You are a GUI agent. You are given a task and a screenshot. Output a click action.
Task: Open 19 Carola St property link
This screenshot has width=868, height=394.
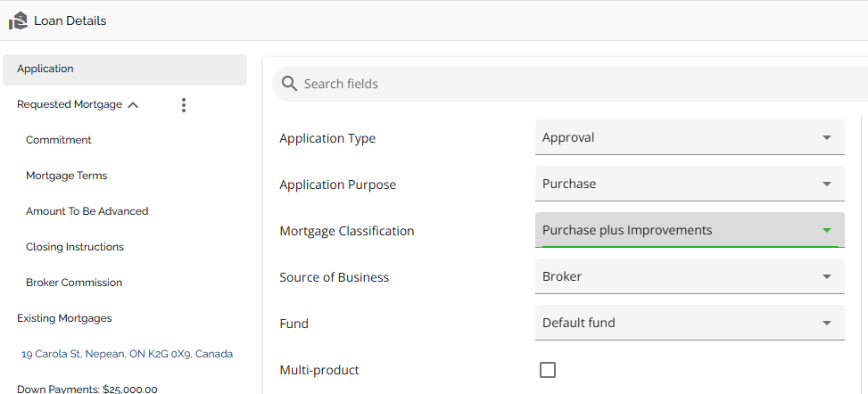coord(127,354)
